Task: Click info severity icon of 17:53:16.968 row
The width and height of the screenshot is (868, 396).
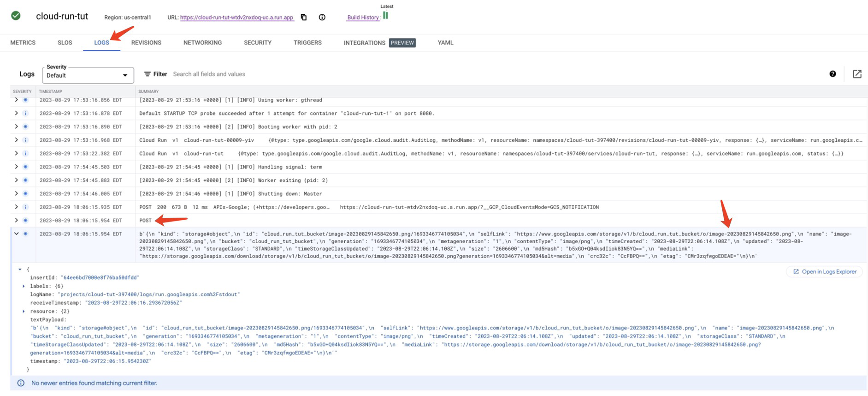Action: pyautogui.click(x=25, y=140)
